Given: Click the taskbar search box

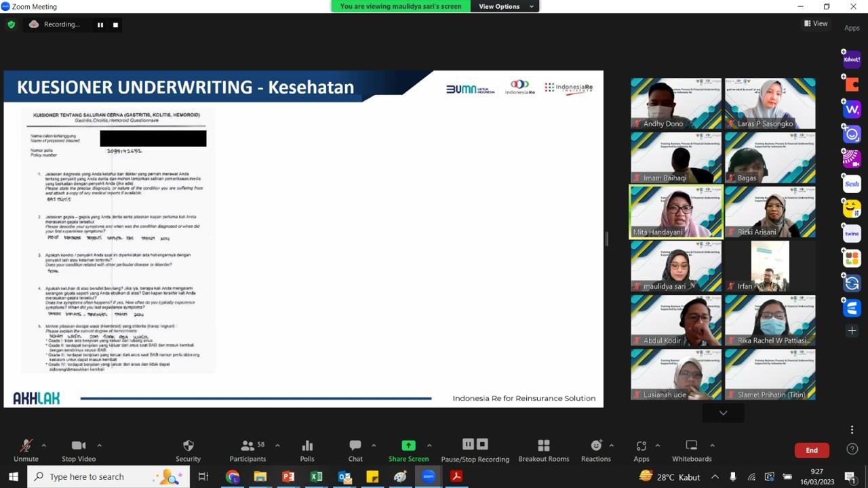Looking at the screenshot, I should 108,476.
